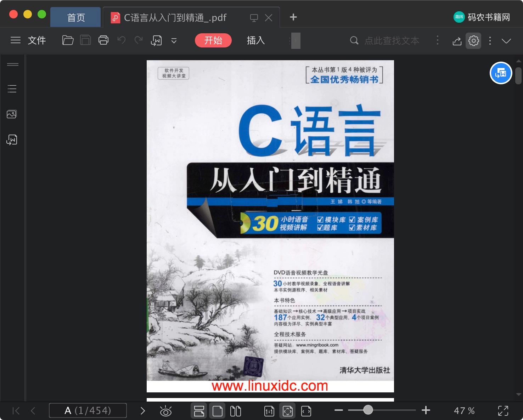This screenshot has height=420, width=523.
Task: Collapse the ribbon with chevron down
Action: pyautogui.click(x=506, y=41)
